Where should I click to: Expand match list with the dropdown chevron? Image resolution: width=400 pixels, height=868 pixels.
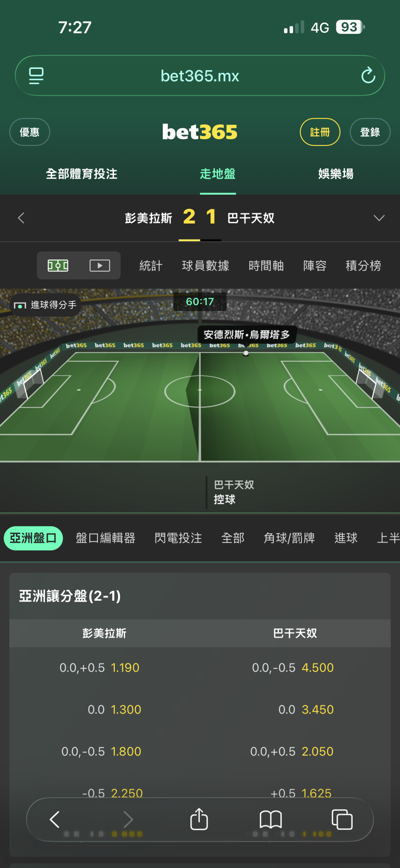(x=379, y=218)
